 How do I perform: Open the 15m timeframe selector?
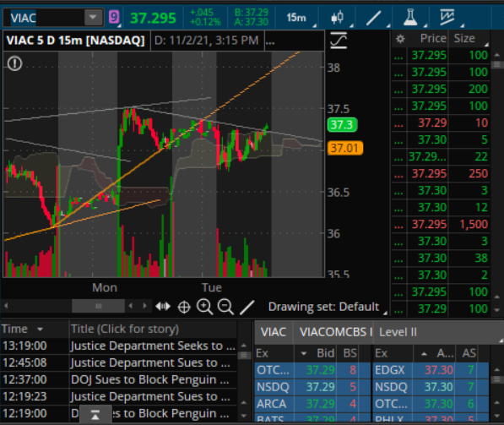click(x=296, y=18)
